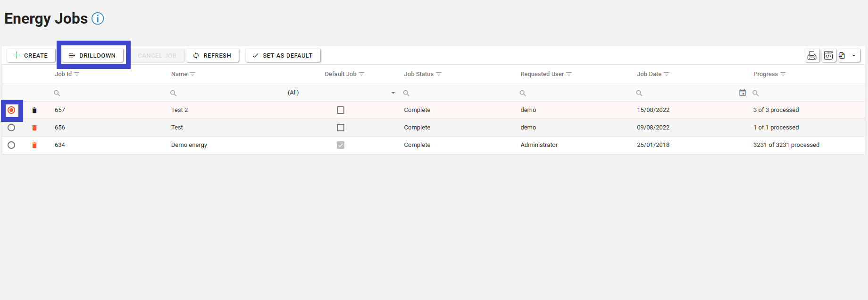Open the code view icon button
The width and height of the screenshot is (868, 300).
(828, 56)
